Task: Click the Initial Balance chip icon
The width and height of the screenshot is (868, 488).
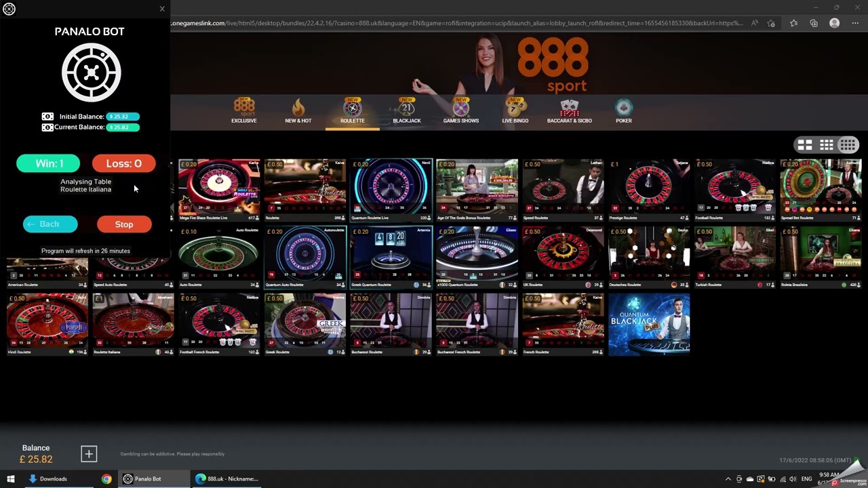Action: [x=47, y=117]
